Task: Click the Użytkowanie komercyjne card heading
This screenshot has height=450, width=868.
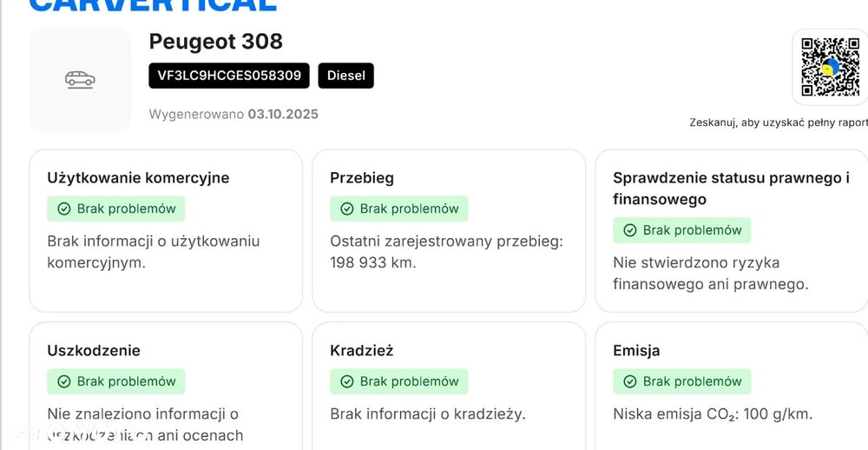Action: 138,178
